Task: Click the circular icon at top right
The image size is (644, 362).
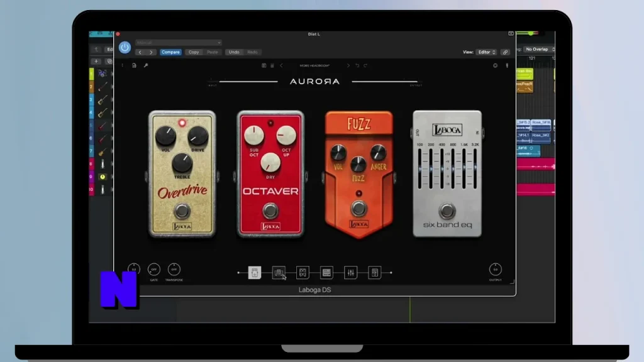Action: (496, 65)
